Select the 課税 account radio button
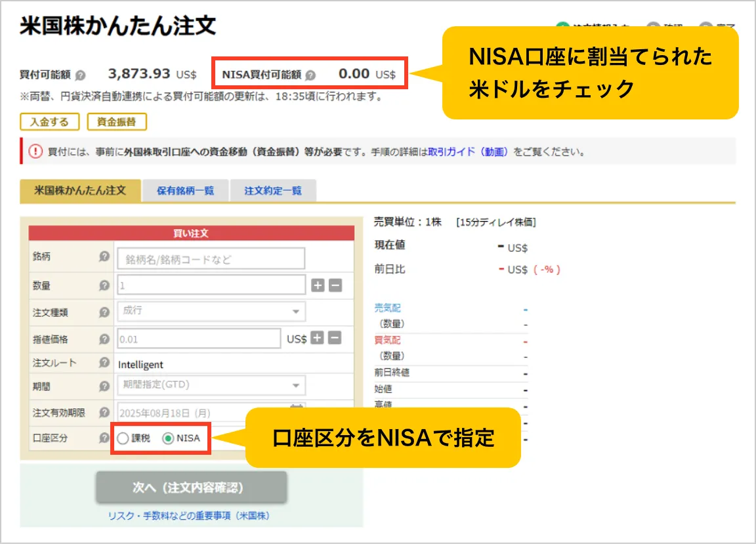 (x=123, y=438)
